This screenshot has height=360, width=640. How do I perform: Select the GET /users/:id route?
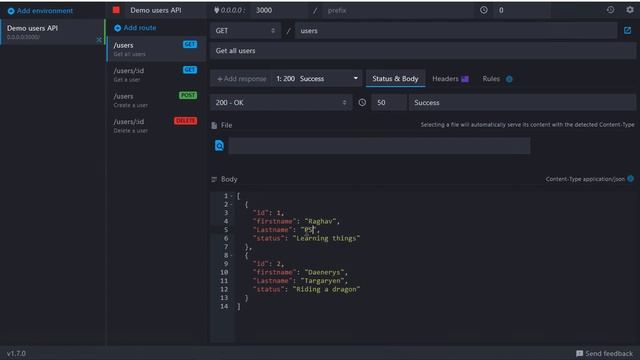[x=156, y=74]
